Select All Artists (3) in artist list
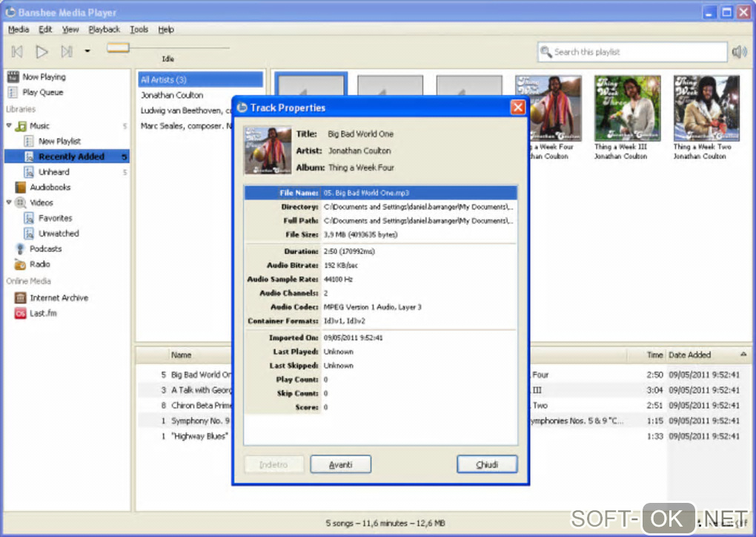 coord(201,79)
